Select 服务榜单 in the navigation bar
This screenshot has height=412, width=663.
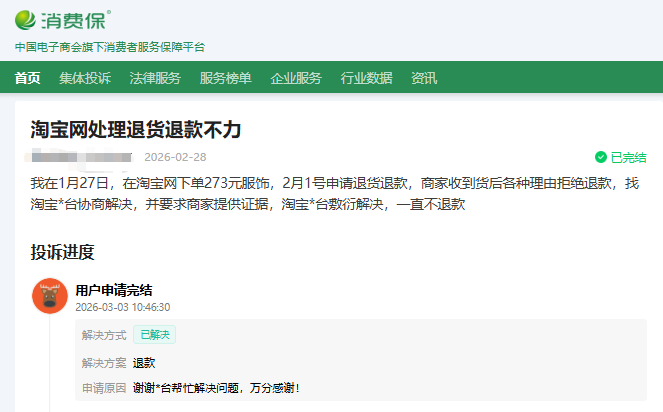(225, 78)
